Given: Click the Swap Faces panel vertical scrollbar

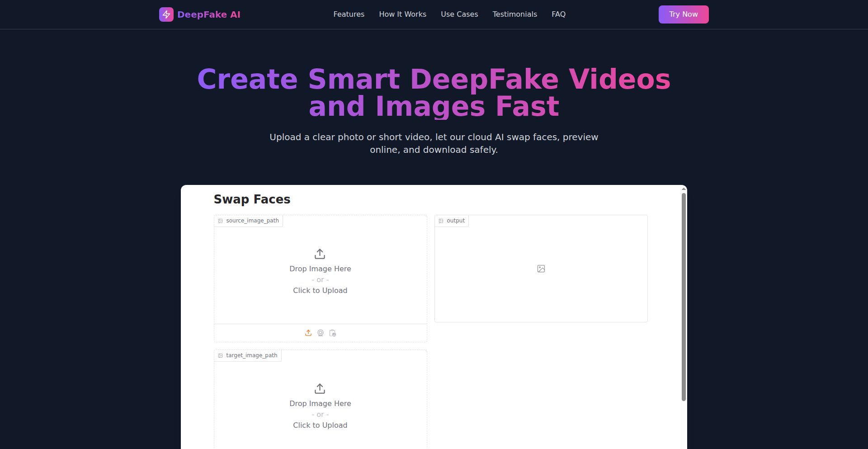Looking at the screenshot, I should click(684, 297).
